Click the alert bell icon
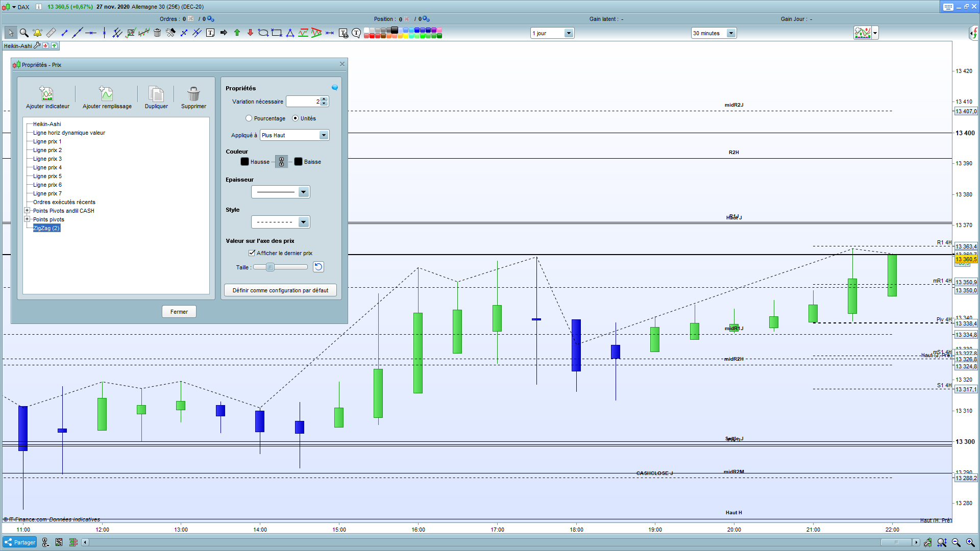 click(37, 33)
